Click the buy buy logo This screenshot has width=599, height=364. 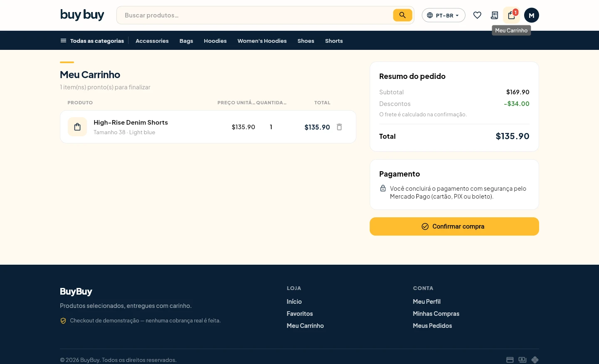point(82,15)
